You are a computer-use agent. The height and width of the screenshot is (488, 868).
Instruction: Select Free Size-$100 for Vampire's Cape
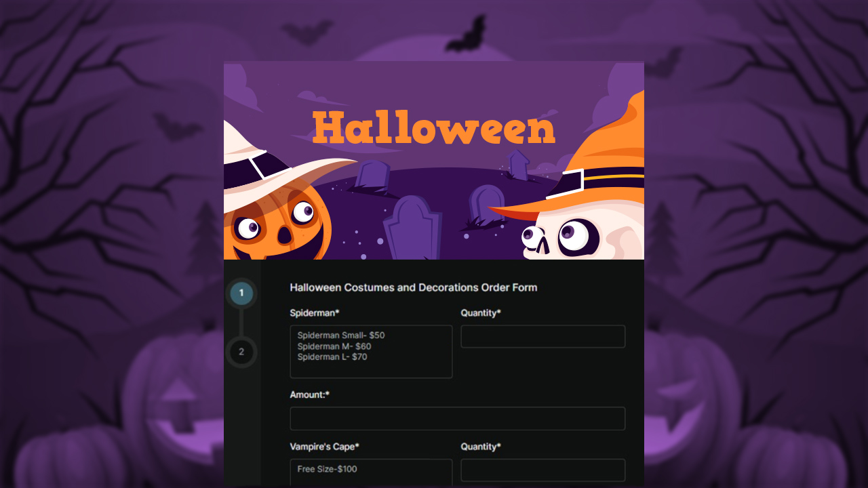(327, 469)
